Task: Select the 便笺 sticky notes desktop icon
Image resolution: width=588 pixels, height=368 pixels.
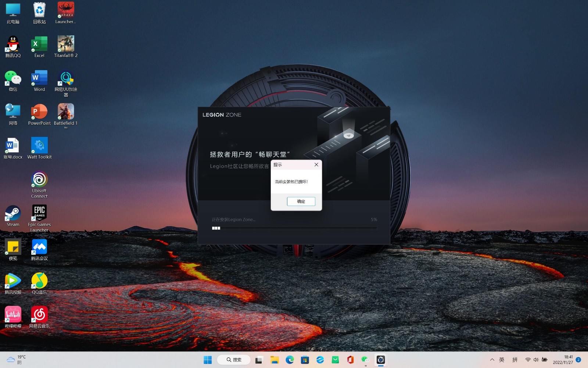Action: point(13,250)
